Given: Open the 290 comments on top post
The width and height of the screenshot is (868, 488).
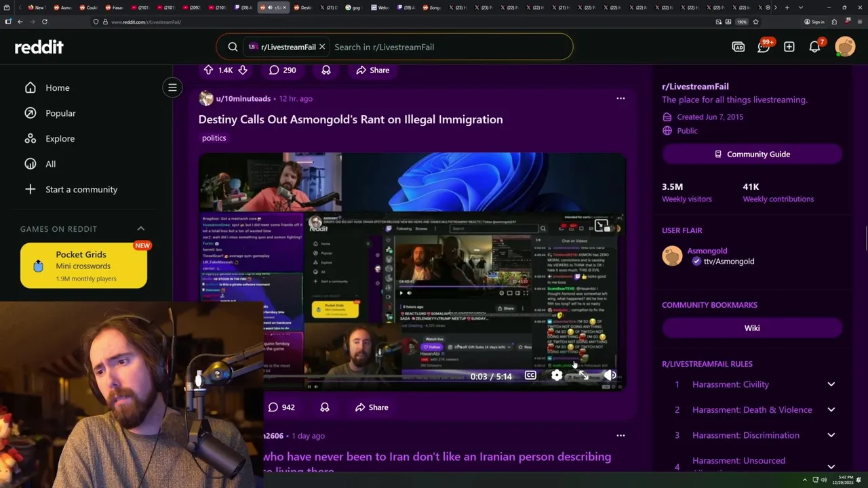Looking at the screenshot, I should click(282, 70).
